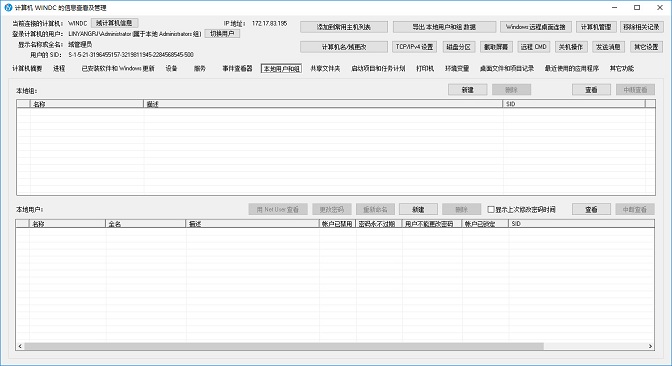Screen dimensions: 672x366
Task: Click 查看 in the local groups section
Action: 591,90
